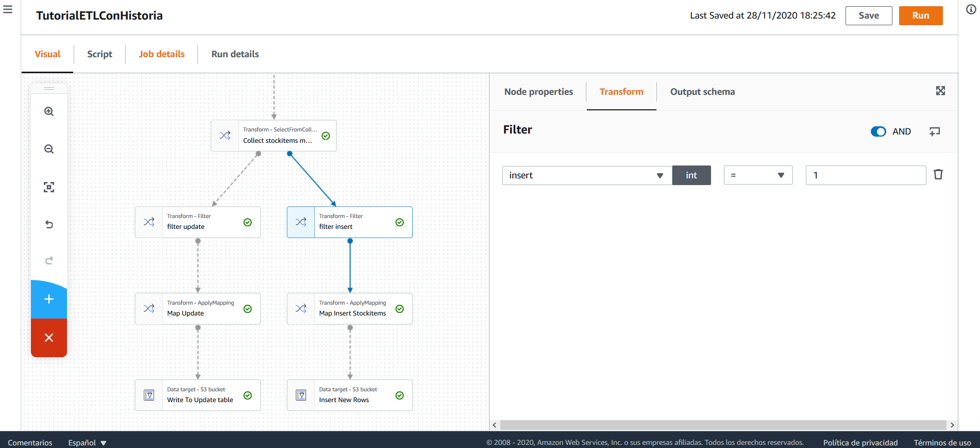Click the TutorialETLConHistoria job title
Screen dimensions: 980x448
[x=99, y=15]
